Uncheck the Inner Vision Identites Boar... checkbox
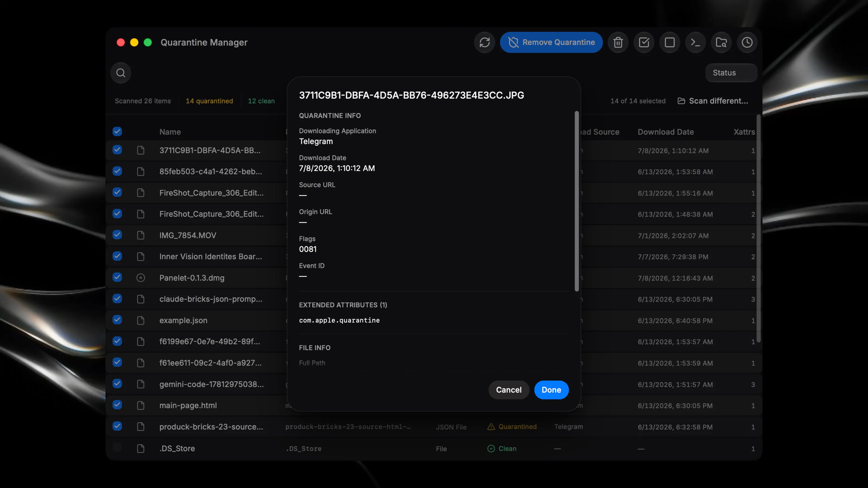868x488 pixels. 117,256
